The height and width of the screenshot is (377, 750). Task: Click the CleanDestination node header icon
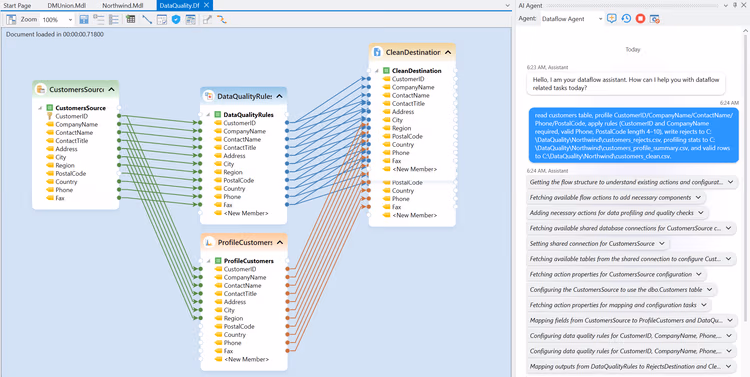point(377,52)
